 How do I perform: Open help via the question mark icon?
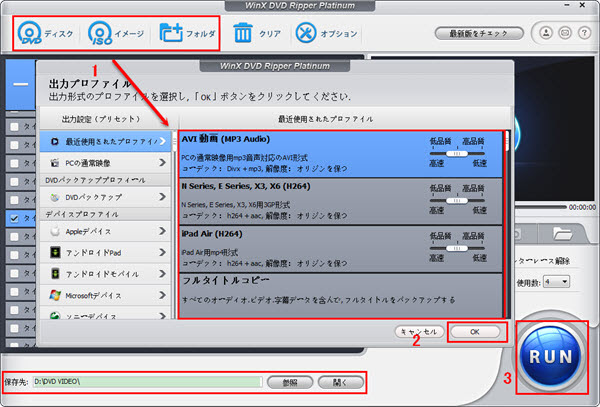[x=584, y=33]
